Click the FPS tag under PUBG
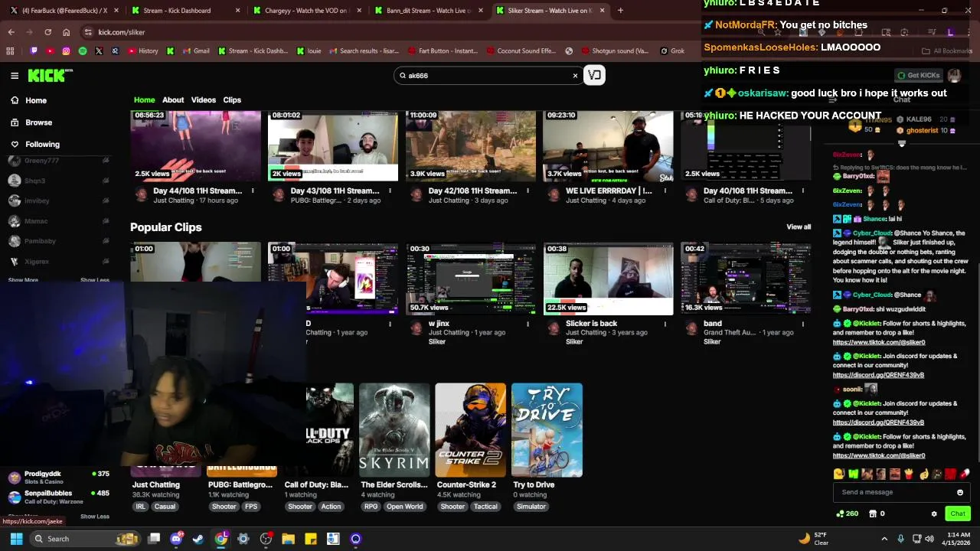This screenshot has width=980, height=551. [x=251, y=507]
